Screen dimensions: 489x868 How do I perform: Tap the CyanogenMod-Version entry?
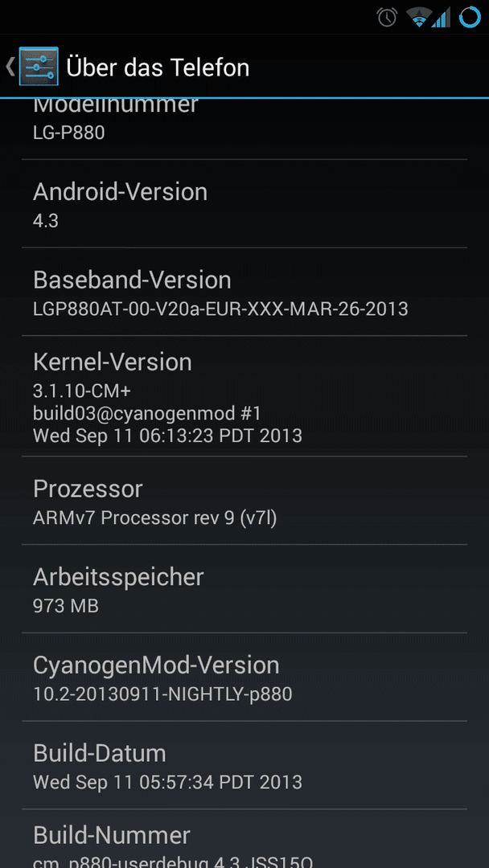(x=244, y=677)
